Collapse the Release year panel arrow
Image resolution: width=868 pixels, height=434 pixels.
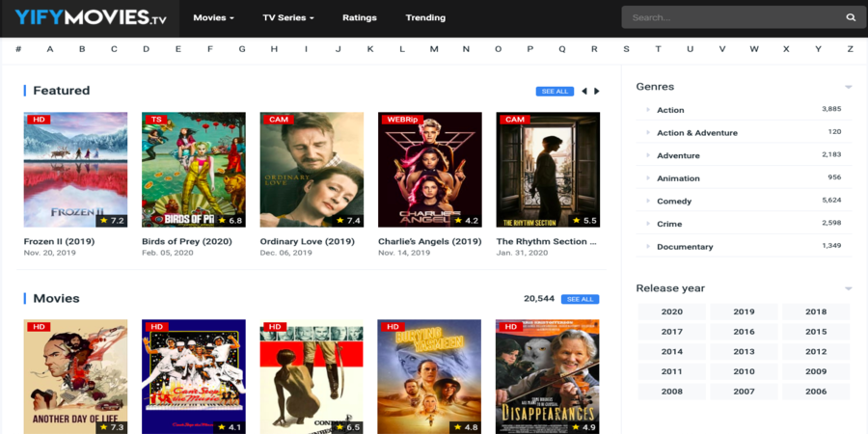pyautogui.click(x=848, y=288)
